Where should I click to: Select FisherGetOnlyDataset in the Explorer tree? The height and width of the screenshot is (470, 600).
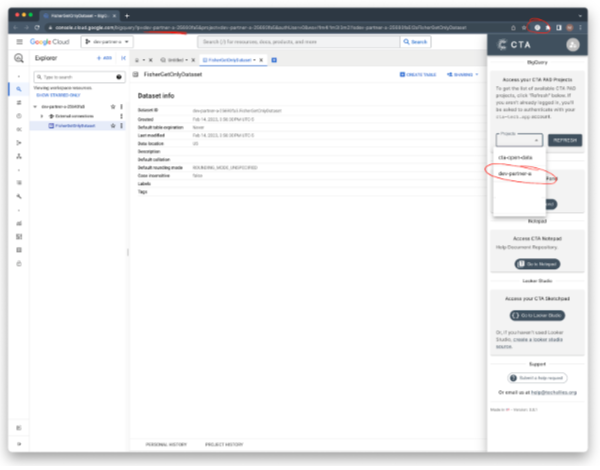pyautogui.click(x=75, y=126)
